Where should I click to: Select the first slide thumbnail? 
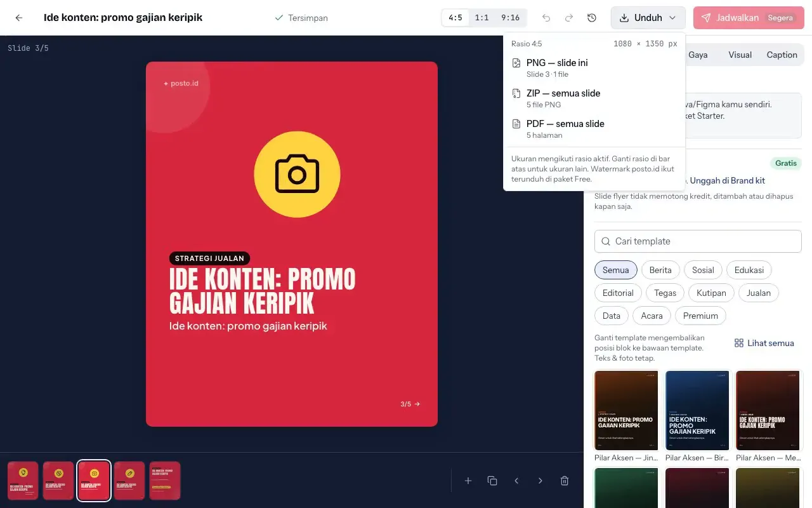tap(23, 481)
